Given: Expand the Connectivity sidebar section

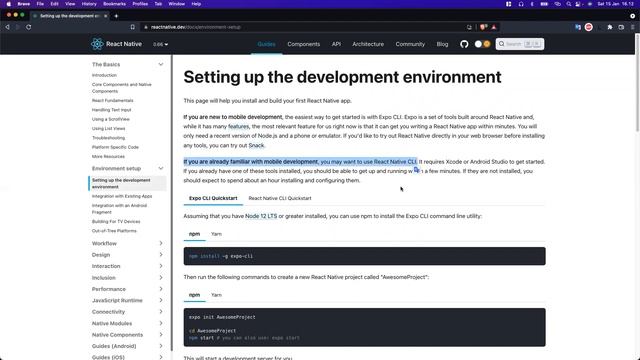Looking at the screenshot, I should (161, 312).
